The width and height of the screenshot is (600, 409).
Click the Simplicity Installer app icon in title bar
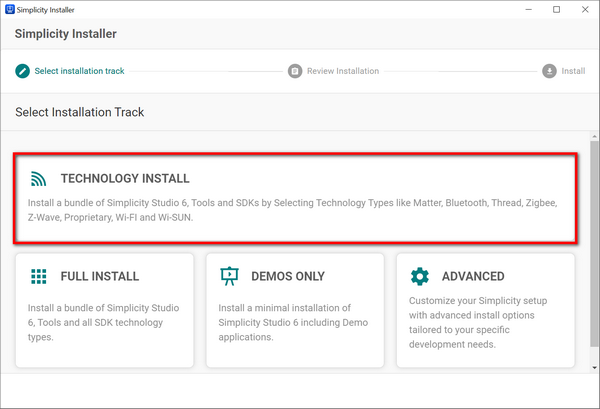tap(10, 10)
